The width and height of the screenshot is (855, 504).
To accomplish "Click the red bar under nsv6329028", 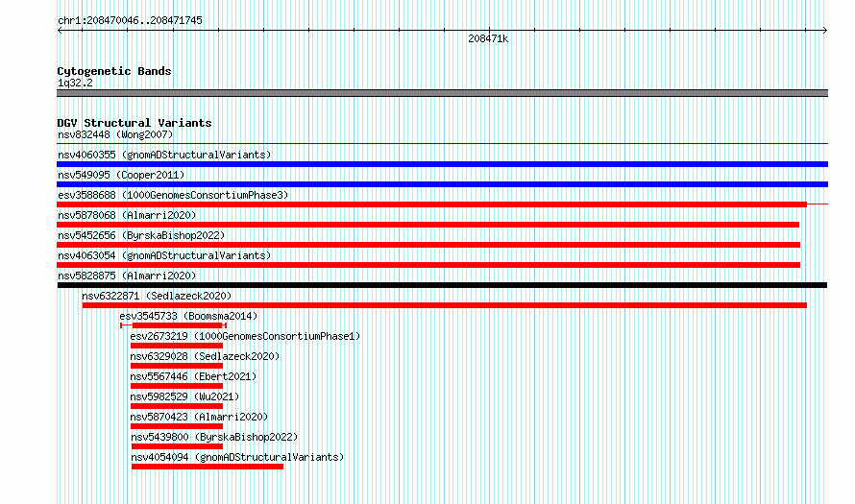I will (x=177, y=366).
